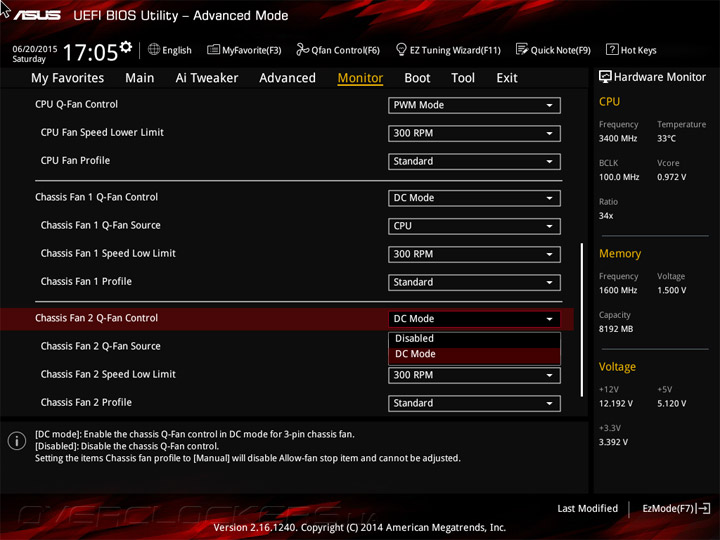Expand CPU Fan Speed Lower Limit dropdown
Viewport: 720px width, 540px height.
point(474,133)
